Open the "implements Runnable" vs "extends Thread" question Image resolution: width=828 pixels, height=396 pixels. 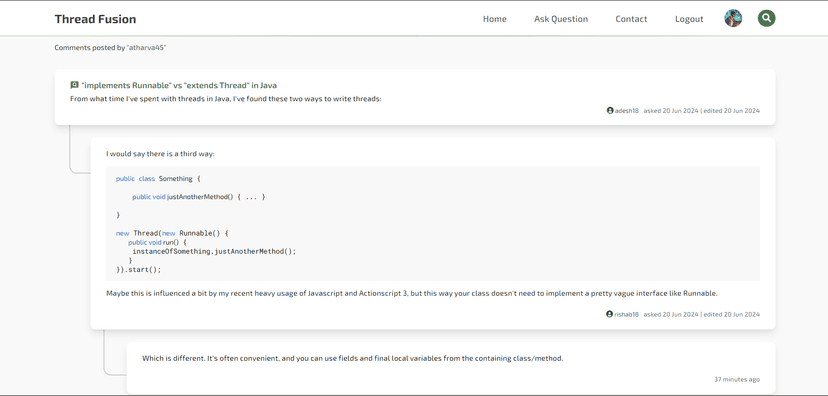click(179, 85)
